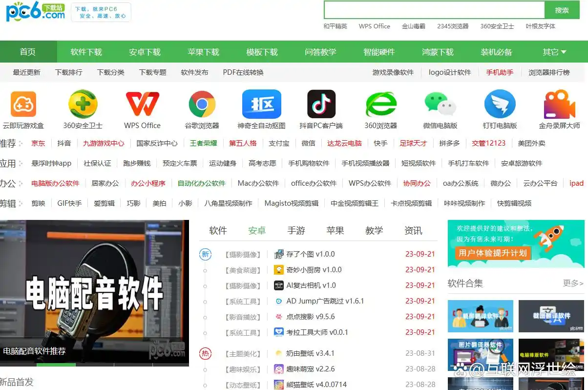The image size is (588, 390).
Task: Open the 和平精英 hot search link
Action: 336,27
